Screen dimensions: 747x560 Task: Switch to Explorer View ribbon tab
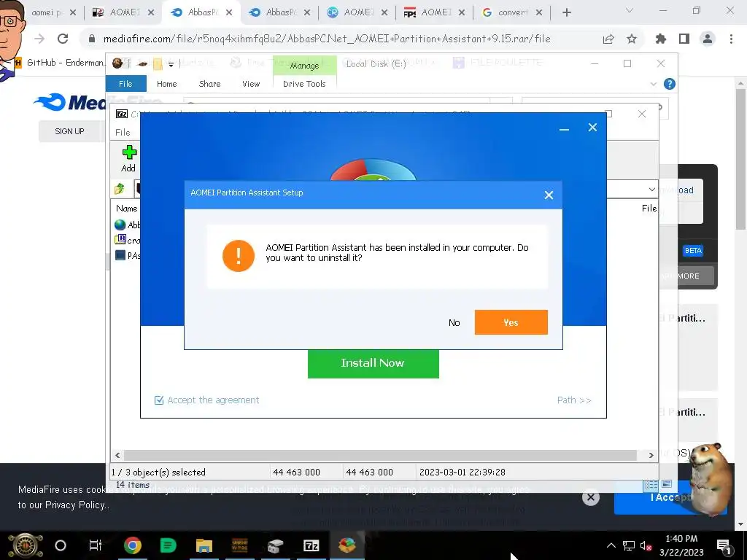click(x=251, y=84)
